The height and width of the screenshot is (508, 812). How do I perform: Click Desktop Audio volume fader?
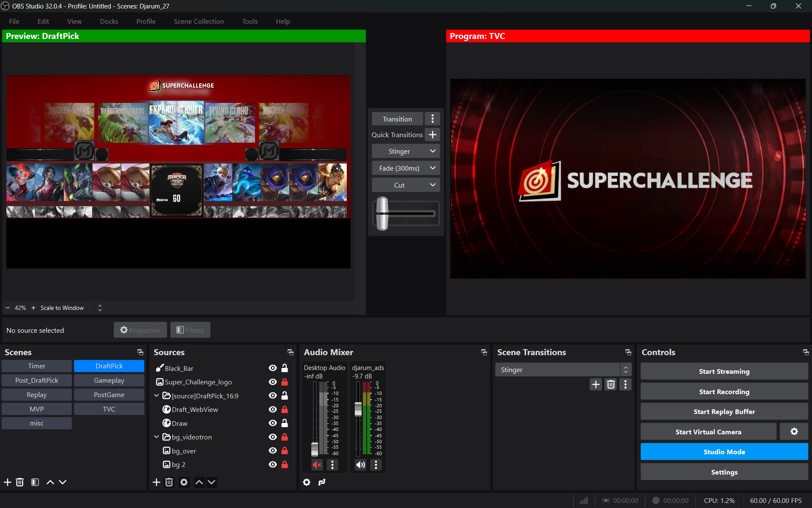315,449
